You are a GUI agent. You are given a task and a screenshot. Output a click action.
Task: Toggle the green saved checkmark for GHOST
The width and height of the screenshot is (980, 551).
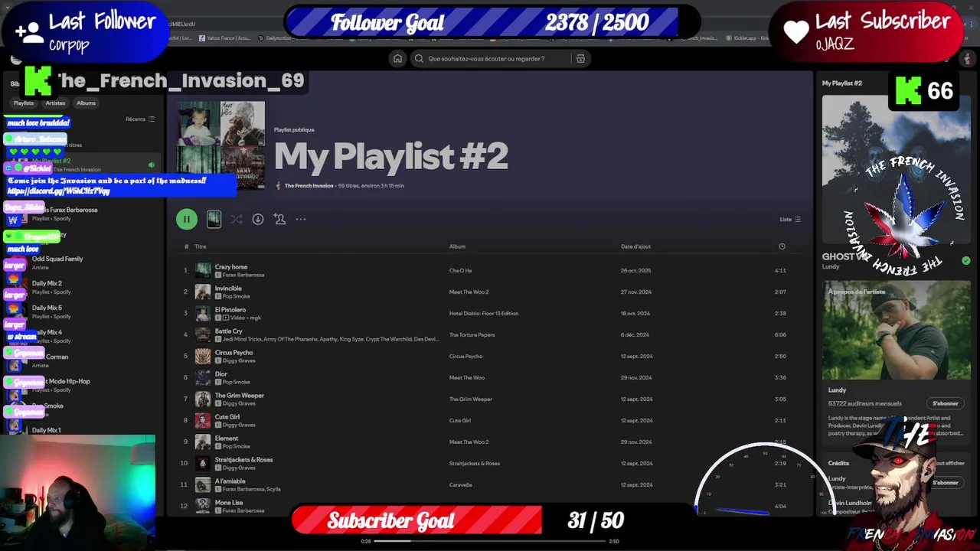(x=965, y=261)
